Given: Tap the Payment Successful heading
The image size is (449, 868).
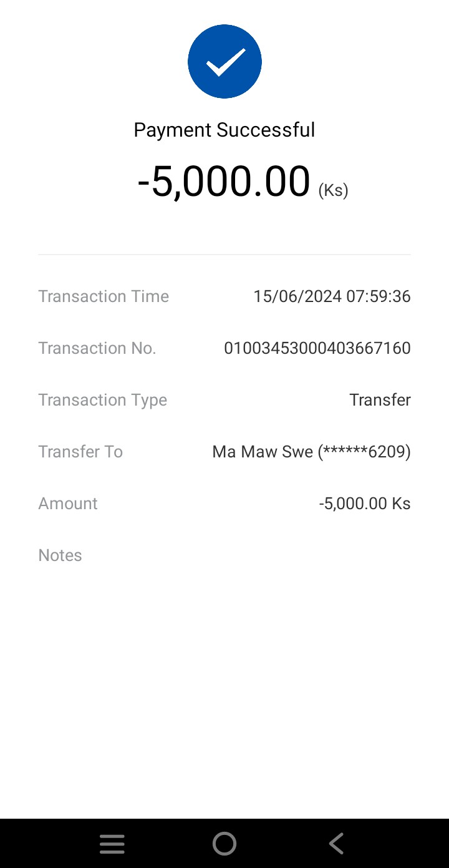Looking at the screenshot, I should coord(224,130).
